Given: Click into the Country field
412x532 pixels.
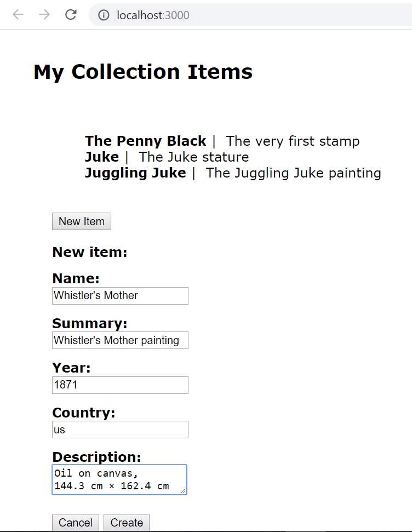Looking at the screenshot, I should pos(120,430).
